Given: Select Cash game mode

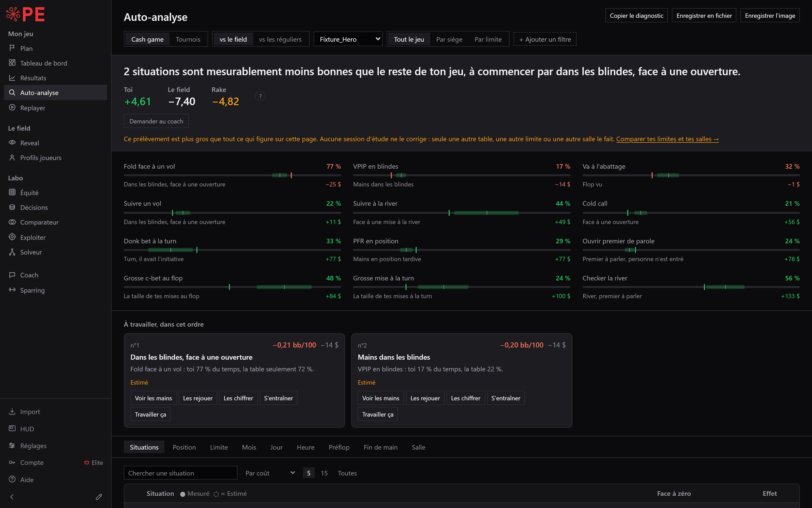Looking at the screenshot, I should pyautogui.click(x=147, y=39).
